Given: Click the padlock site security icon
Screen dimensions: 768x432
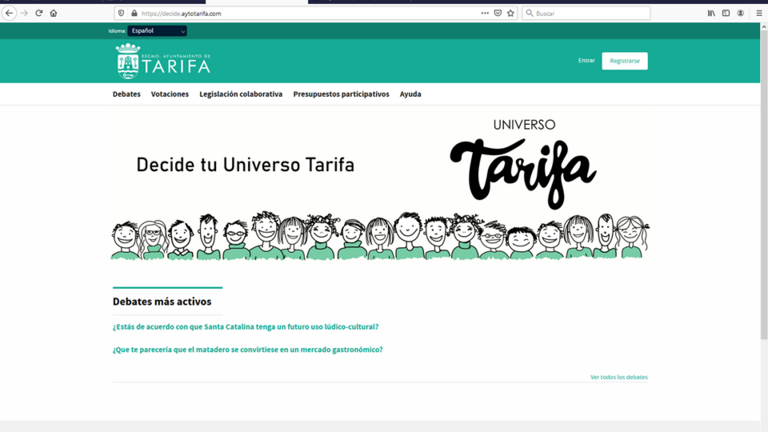Looking at the screenshot, I should 134,13.
